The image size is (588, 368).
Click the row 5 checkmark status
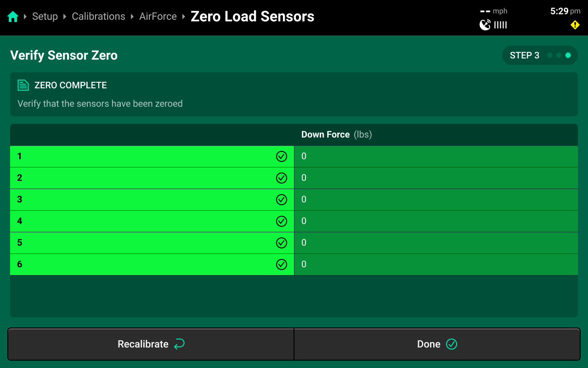[x=282, y=243]
